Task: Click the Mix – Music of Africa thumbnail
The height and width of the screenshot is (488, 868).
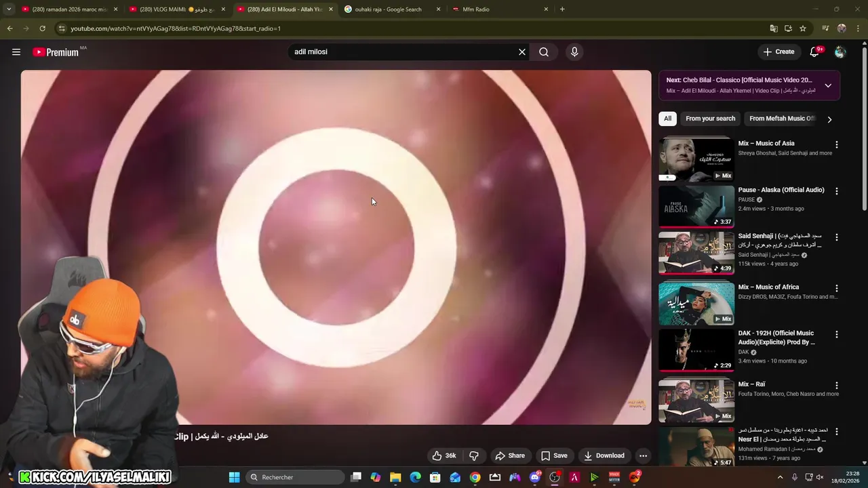Action: point(696,304)
